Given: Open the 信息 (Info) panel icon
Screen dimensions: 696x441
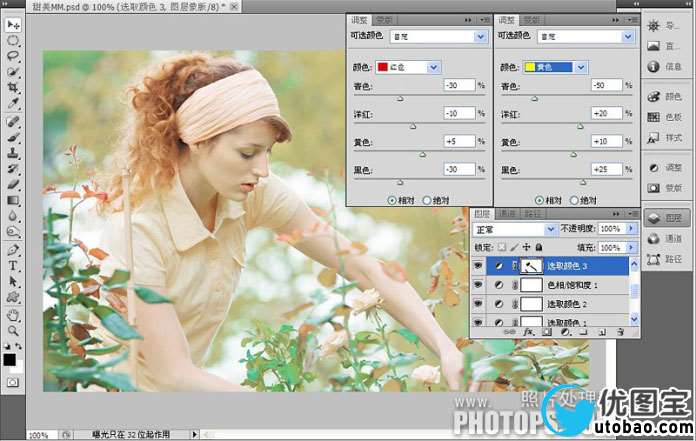Looking at the screenshot, I should pyautogui.click(x=665, y=66).
